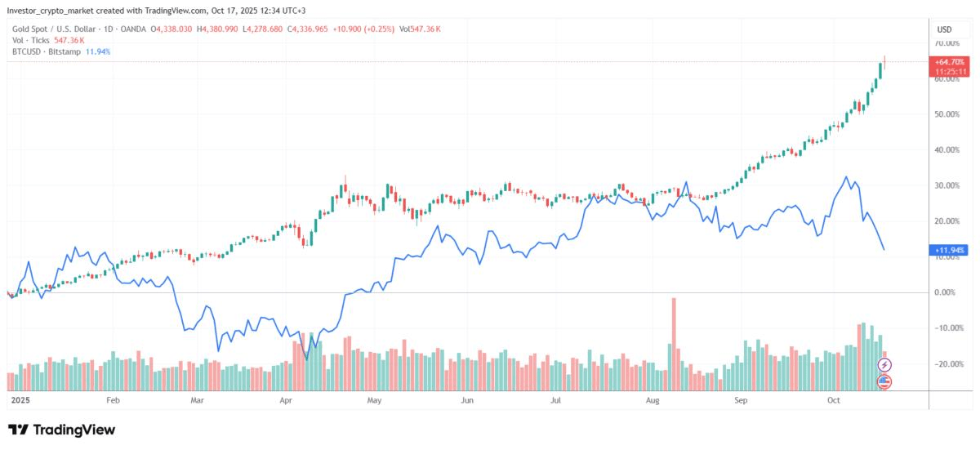Click the BTCUSD Bitstamp legend label

tap(42, 51)
